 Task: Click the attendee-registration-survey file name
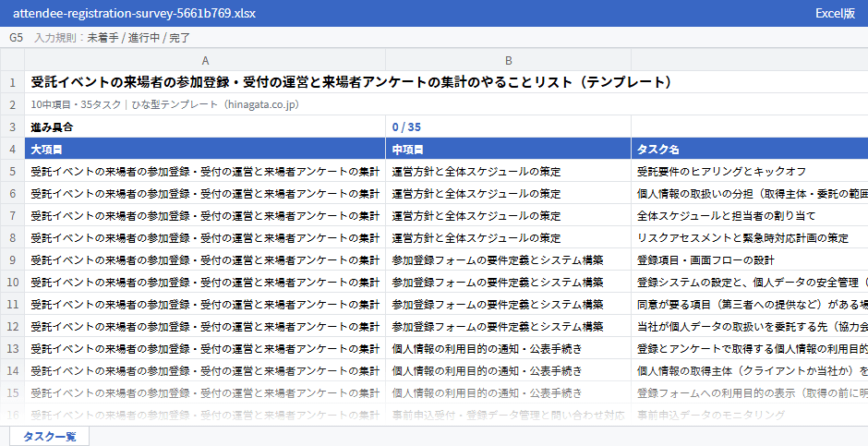tap(134, 13)
